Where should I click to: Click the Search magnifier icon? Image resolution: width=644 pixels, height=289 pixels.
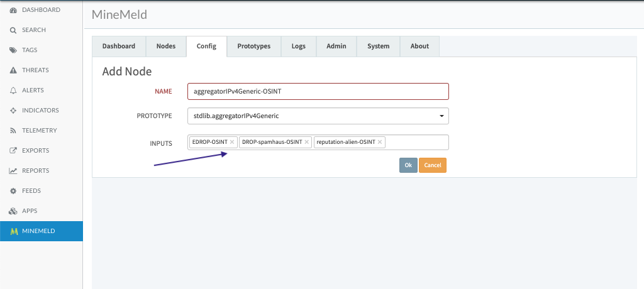(13, 30)
